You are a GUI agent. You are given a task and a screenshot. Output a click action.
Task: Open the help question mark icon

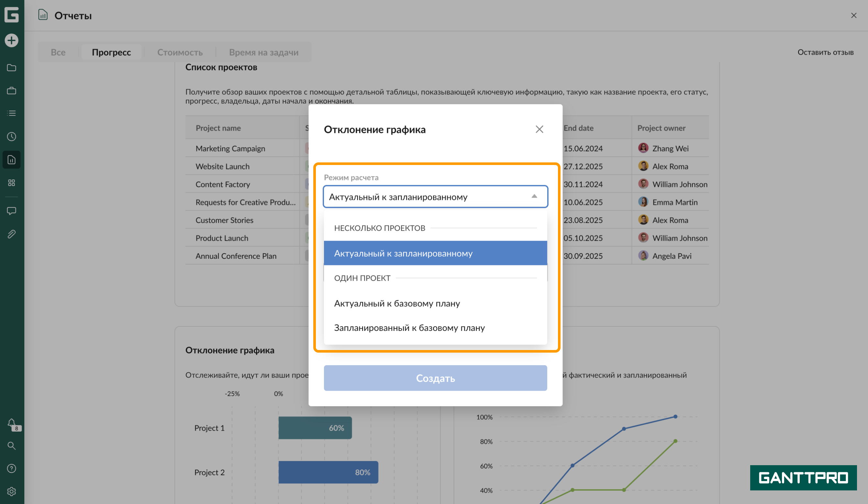[x=12, y=468]
